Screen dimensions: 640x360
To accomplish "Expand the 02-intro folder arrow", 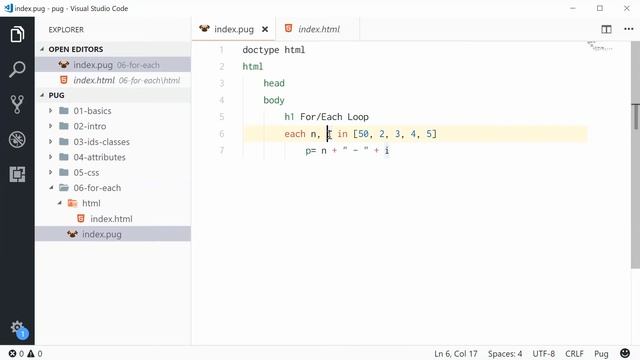I will 51,126.
